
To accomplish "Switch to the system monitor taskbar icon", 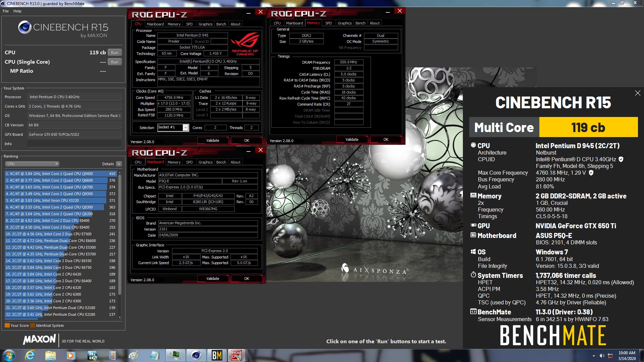I will [x=175, y=355].
